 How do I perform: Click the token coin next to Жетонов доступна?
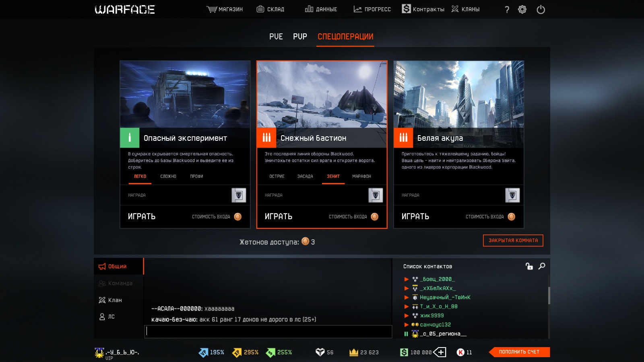click(305, 241)
